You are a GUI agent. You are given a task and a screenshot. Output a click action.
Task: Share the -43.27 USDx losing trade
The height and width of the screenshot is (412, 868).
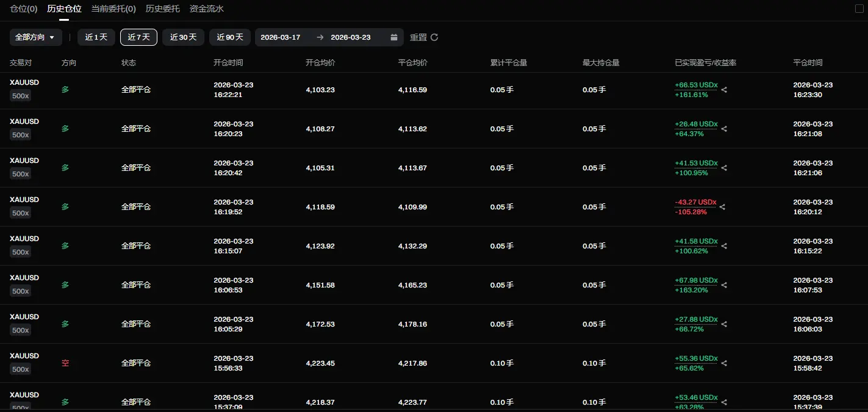click(722, 207)
